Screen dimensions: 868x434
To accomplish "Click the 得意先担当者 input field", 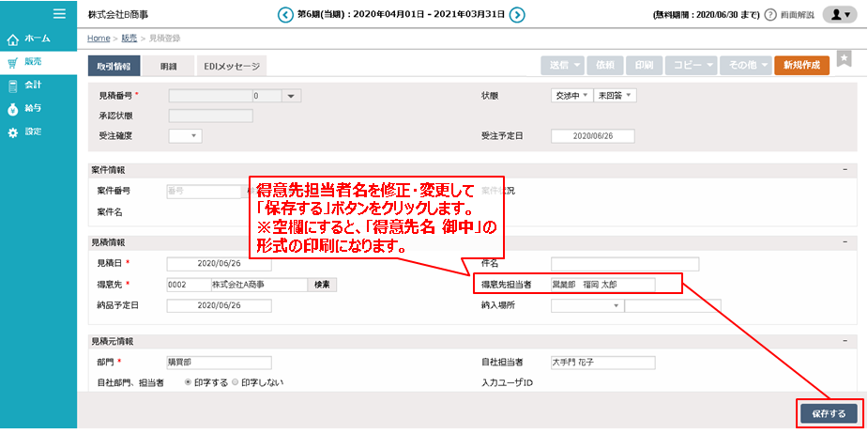I will click(x=616, y=285).
